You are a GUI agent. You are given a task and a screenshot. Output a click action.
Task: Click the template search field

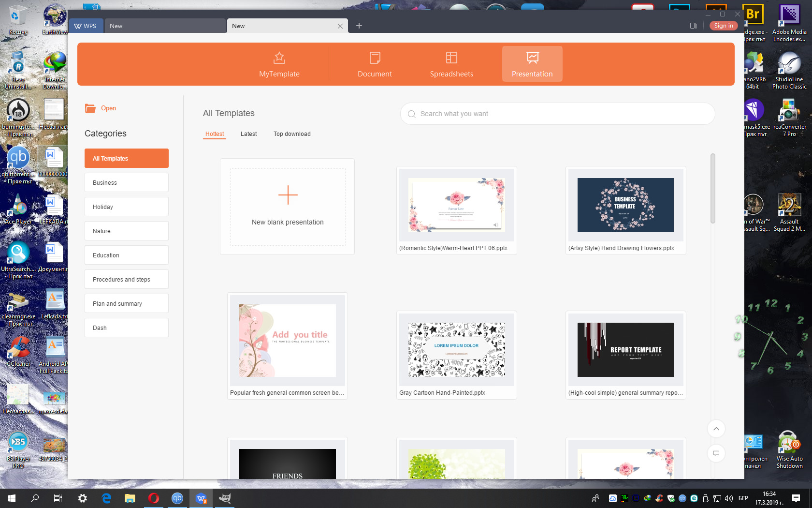click(x=557, y=114)
